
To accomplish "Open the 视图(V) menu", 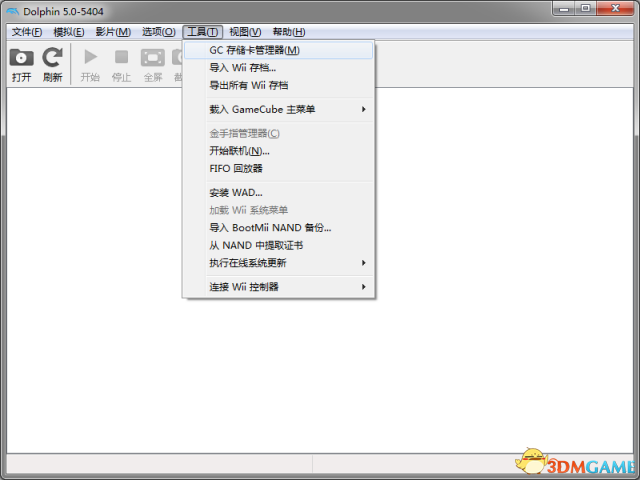I will pyautogui.click(x=245, y=32).
